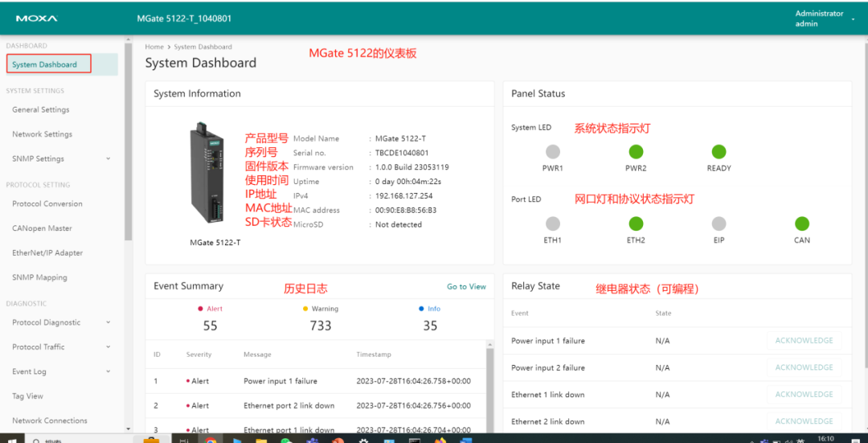
Task: Click the Chrome icon in the taskbar
Action: 211,441
